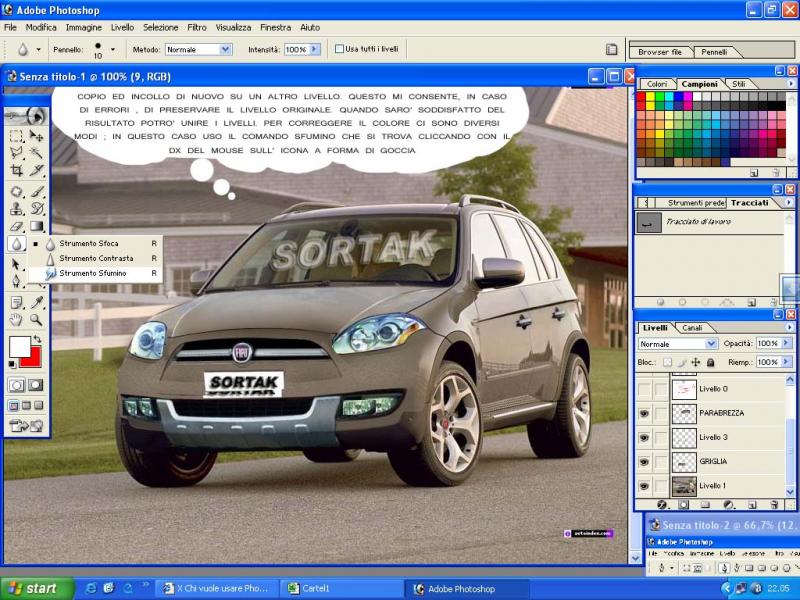Open the Livello menu

(122, 28)
